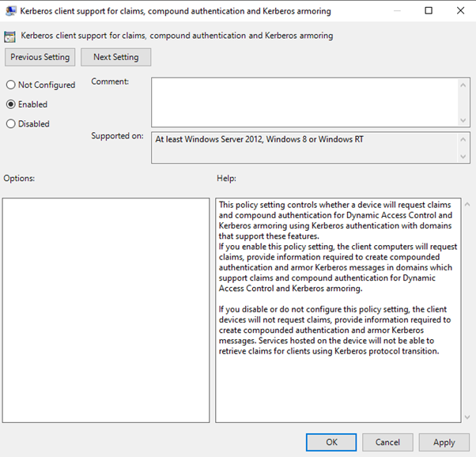Image resolution: width=476 pixels, height=457 pixels.
Task: Click the Supported on scroll down arrow
Action: (x=463, y=157)
